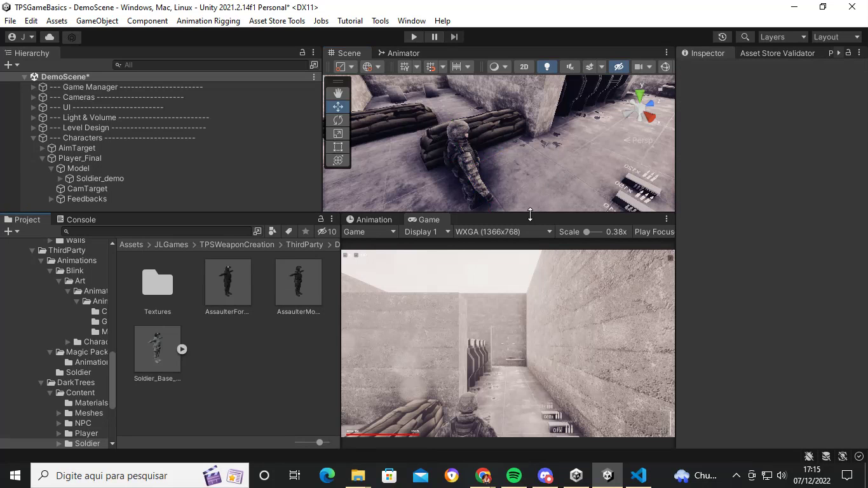The height and width of the screenshot is (488, 868).
Task: Open the Animation Rigging menu
Action: pos(208,20)
